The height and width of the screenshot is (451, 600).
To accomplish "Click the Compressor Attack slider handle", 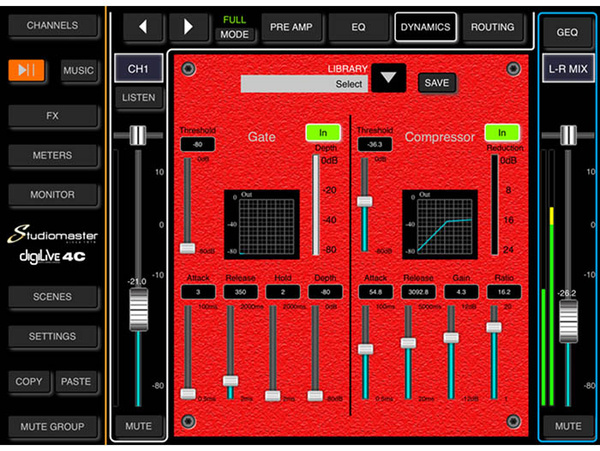I will pos(365,349).
